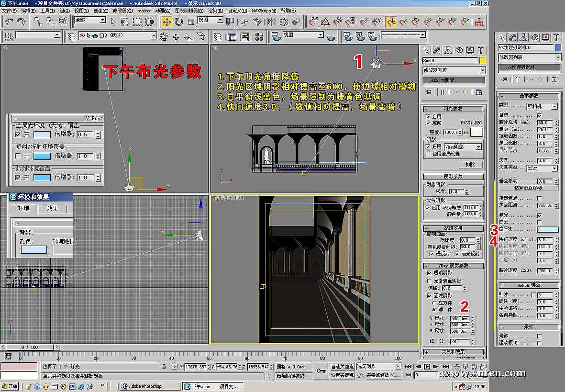Activate the Rotate tool in toolbar
The image size is (565, 392).
(179, 22)
